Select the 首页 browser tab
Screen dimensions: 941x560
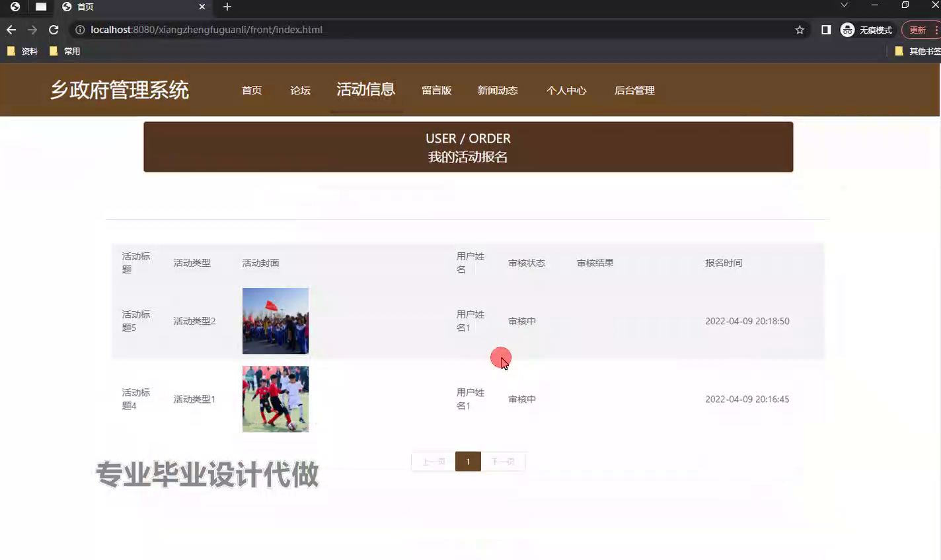(x=132, y=7)
